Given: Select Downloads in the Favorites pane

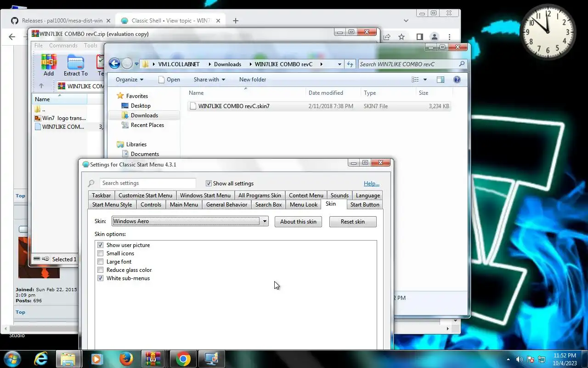Looking at the screenshot, I should (144, 115).
